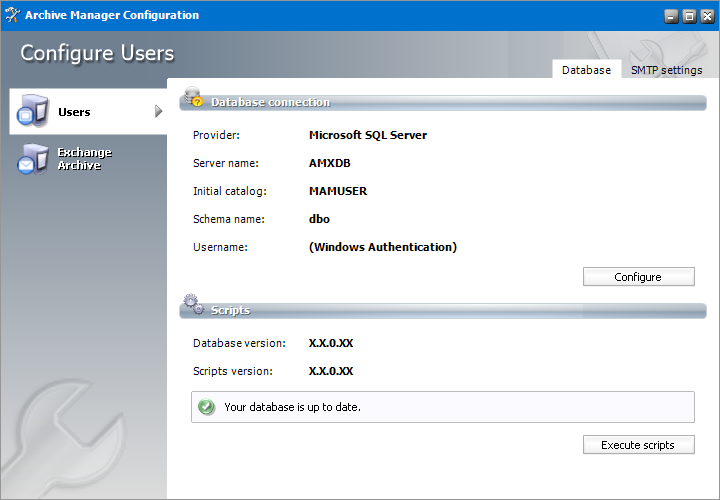This screenshot has height=500, width=720.
Task: Click the Archive Manager title bar icon
Action: pyautogui.click(x=12, y=15)
